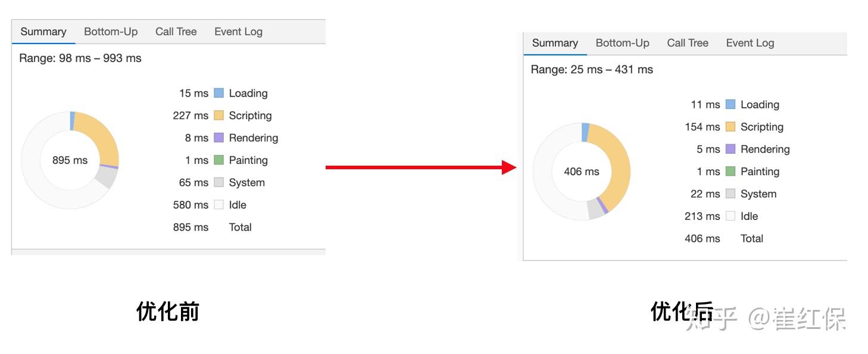
Task: Click the purple Rendering swatch beside 5 ms
Action: click(x=730, y=149)
